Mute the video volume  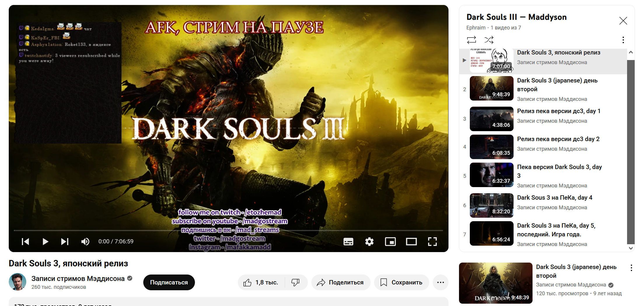coord(85,242)
